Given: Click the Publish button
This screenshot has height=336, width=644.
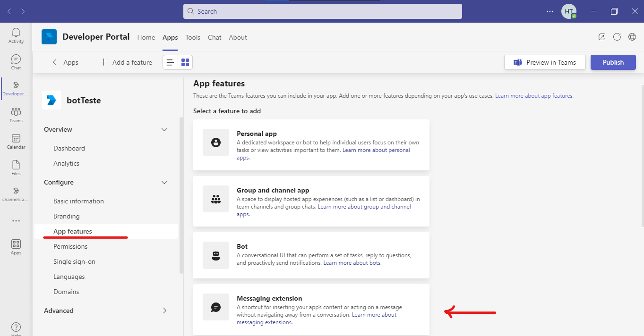Looking at the screenshot, I should (613, 62).
